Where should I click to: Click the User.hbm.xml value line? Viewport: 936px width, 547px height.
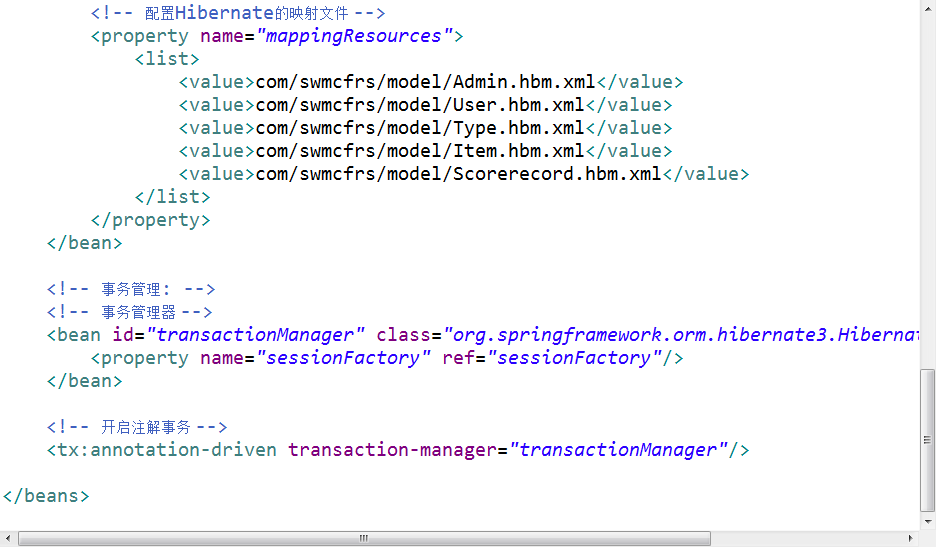tap(425, 105)
